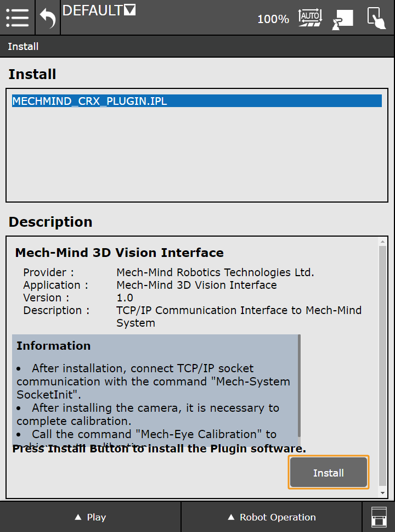Expand the Play panel
Viewport: 395px width, 532px height.
(x=91, y=517)
